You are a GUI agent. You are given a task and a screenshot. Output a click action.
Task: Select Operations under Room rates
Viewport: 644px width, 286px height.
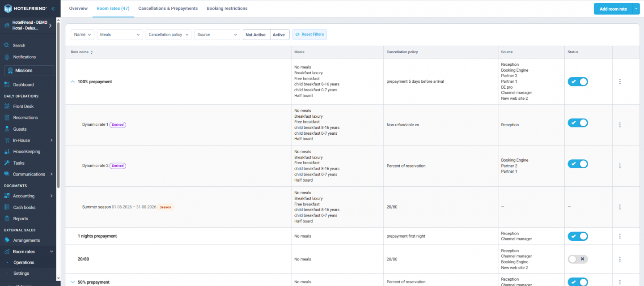[24, 263]
